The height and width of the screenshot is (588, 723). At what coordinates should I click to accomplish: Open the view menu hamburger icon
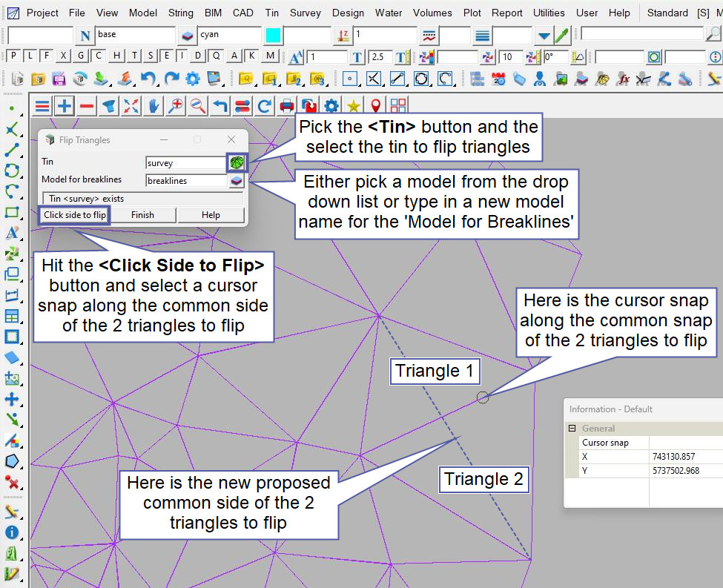pyautogui.click(x=42, y=107)
